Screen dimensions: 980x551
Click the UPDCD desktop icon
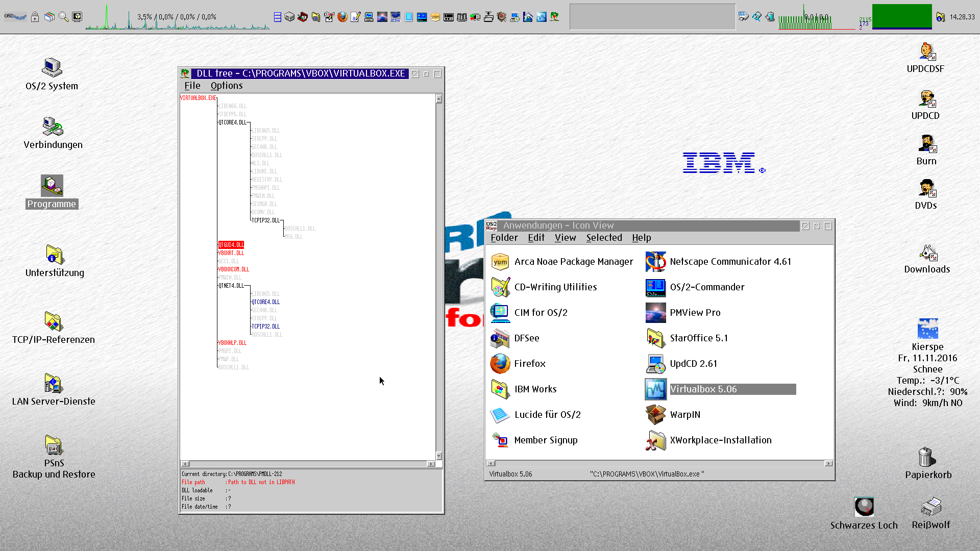tap(927, 98)
